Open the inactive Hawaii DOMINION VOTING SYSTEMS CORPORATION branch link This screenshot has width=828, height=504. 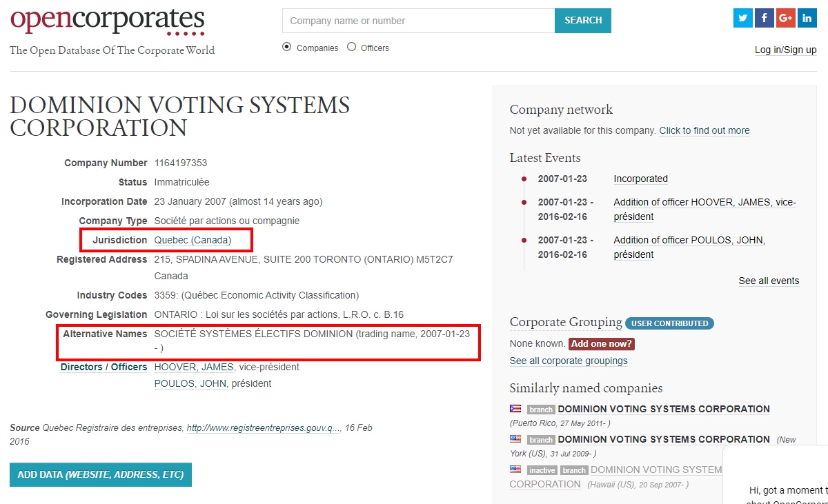[615, 477]
